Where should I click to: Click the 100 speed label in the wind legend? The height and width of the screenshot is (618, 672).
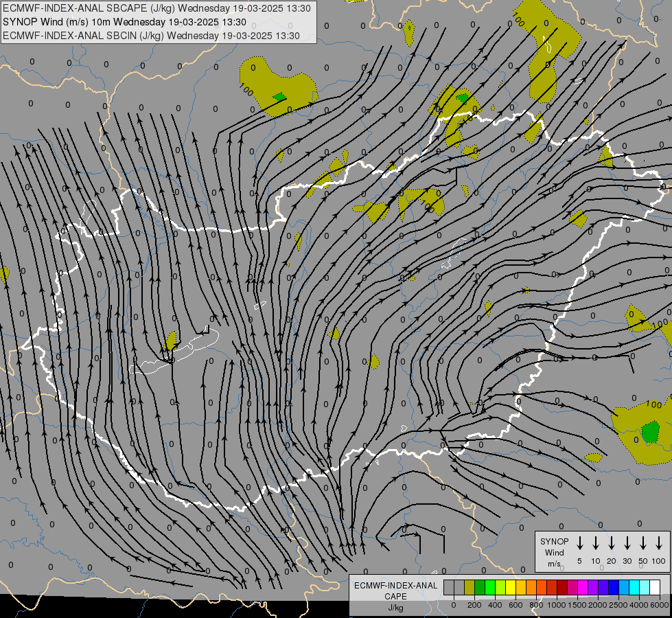[659, 561]
